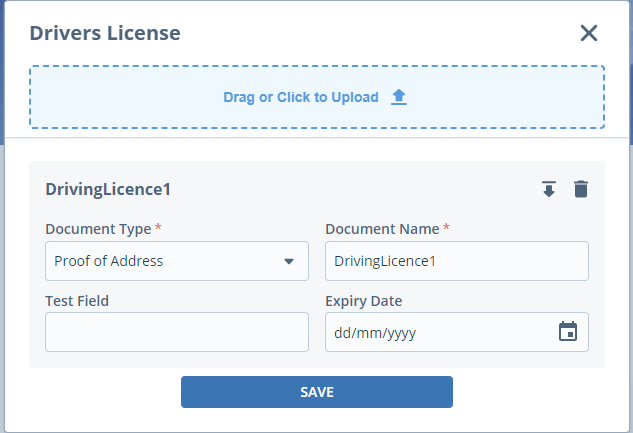
Task: Close the Drivers License dialog
Action: 588,33
